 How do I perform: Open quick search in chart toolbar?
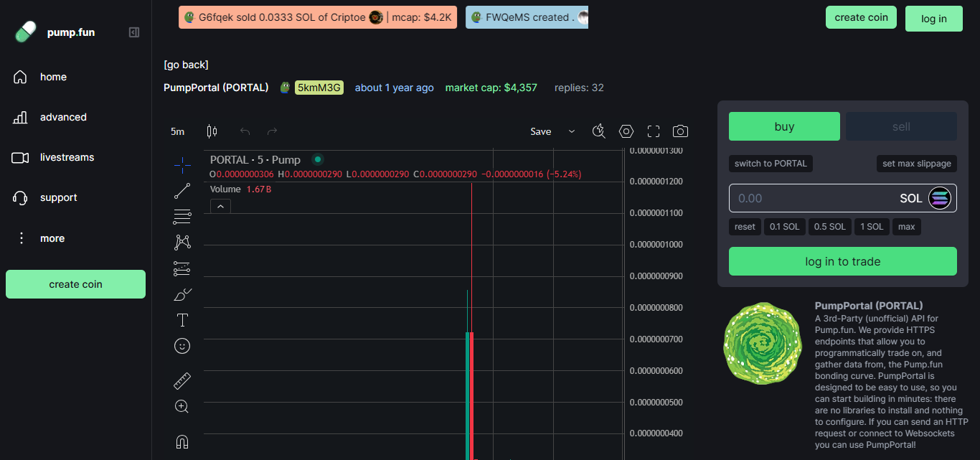pyautogui.click(x=599, y=131)
